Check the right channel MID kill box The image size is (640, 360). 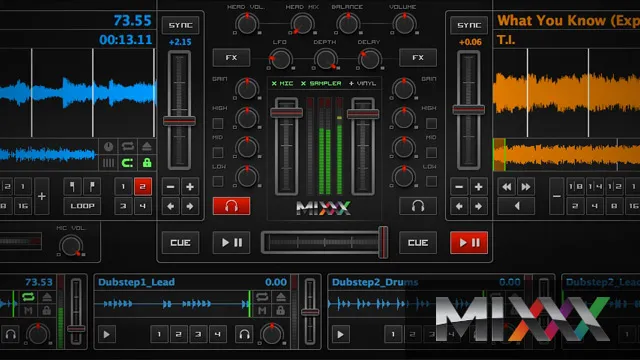coord(431,152)
